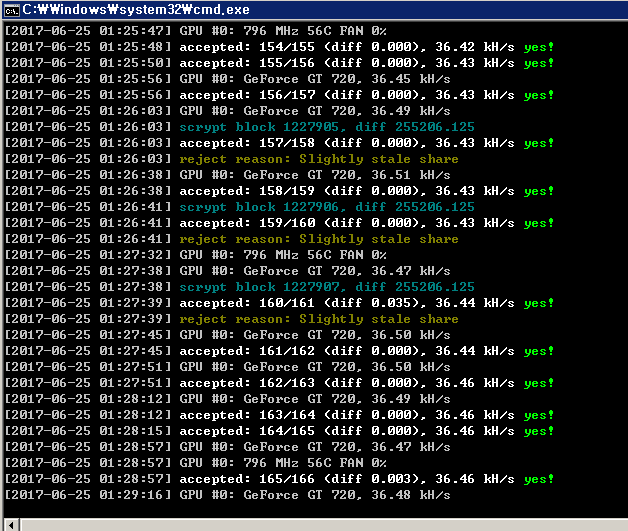Click the GeForce GT 720 36.51 kH/s line
Image resolution: width=628 pixels, height=531 pixels.
[x=227, y=175]
